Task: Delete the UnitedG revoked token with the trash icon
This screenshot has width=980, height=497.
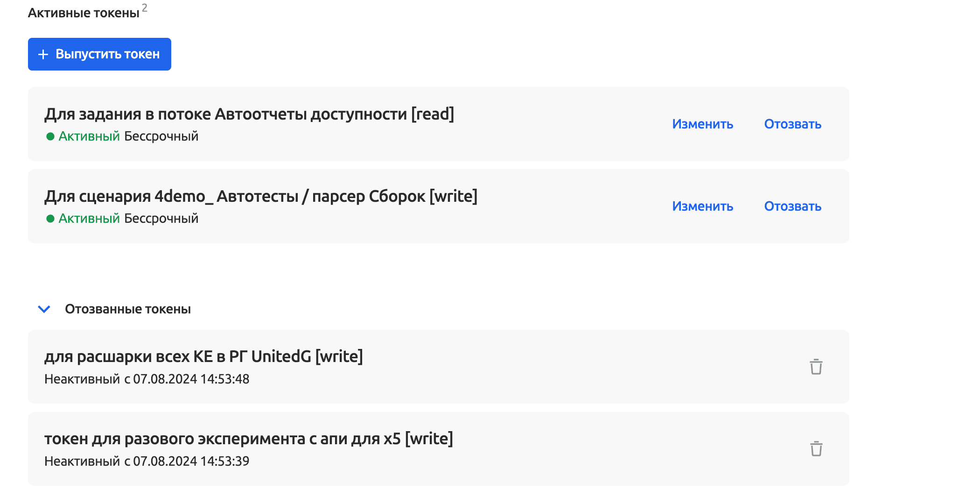Action: click(816, 367)
